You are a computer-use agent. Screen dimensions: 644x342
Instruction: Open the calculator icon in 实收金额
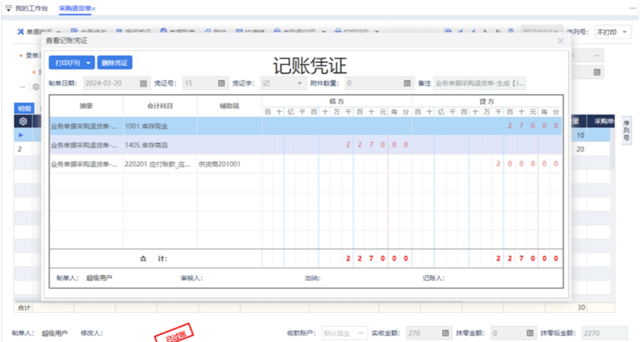click(445, 333)
